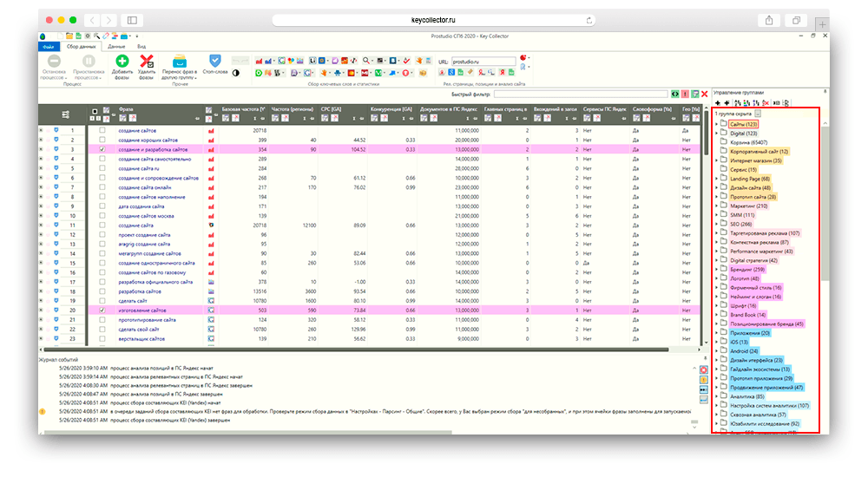Select the Контекстная реклама (87) group
This screenshot has height=477, width=868.
[759, 242]
